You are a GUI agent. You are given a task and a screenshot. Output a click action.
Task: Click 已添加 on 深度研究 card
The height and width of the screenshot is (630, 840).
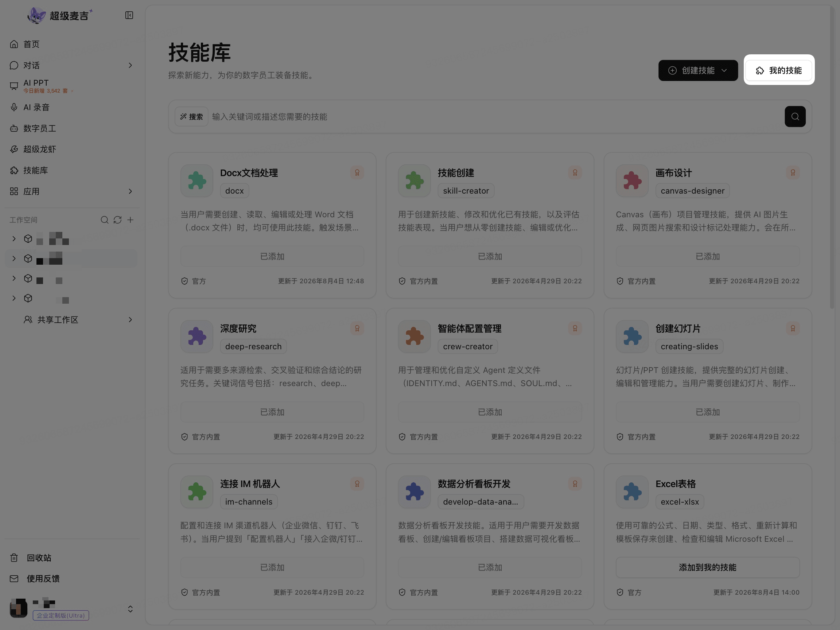click(x=272, y=412)
